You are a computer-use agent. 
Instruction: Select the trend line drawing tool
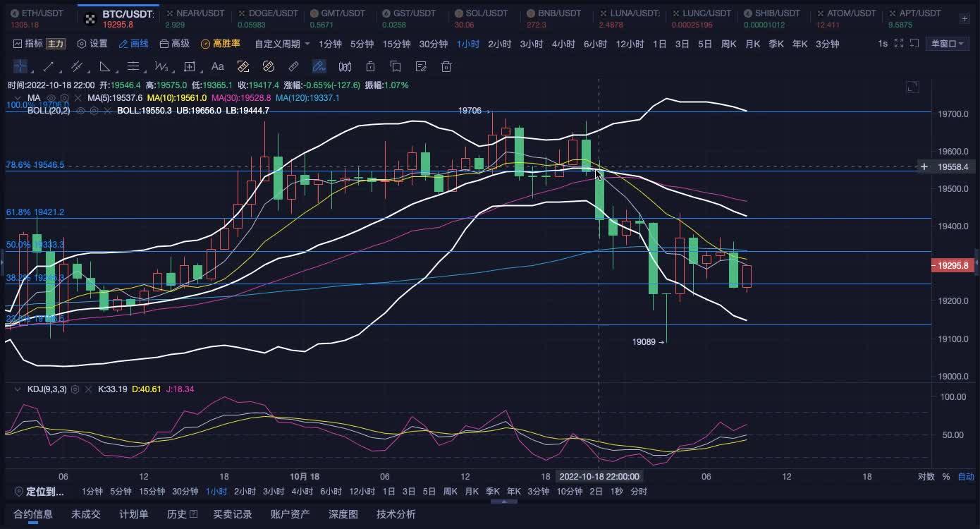tap(49, 67)
